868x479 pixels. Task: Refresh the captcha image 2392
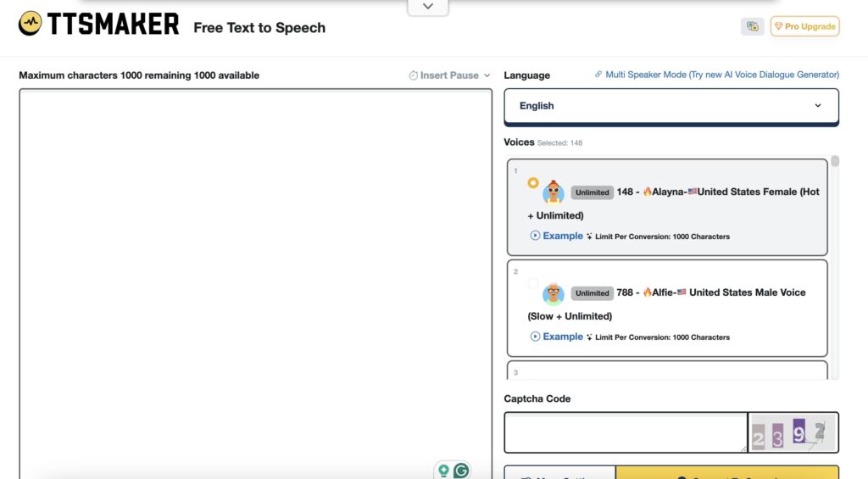pos(793,432)
